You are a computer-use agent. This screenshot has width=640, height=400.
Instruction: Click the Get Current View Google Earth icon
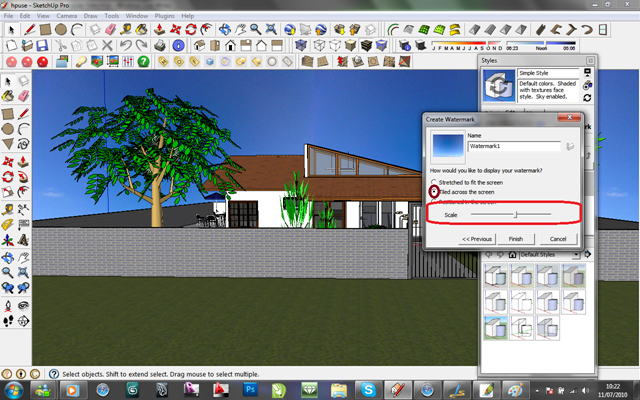290,30
